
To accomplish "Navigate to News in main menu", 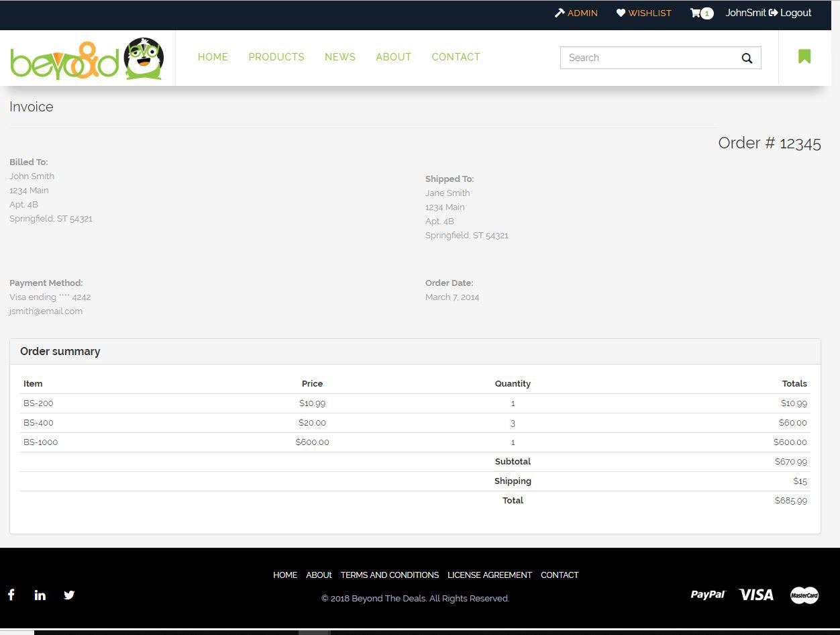I will tap(340, 57).
